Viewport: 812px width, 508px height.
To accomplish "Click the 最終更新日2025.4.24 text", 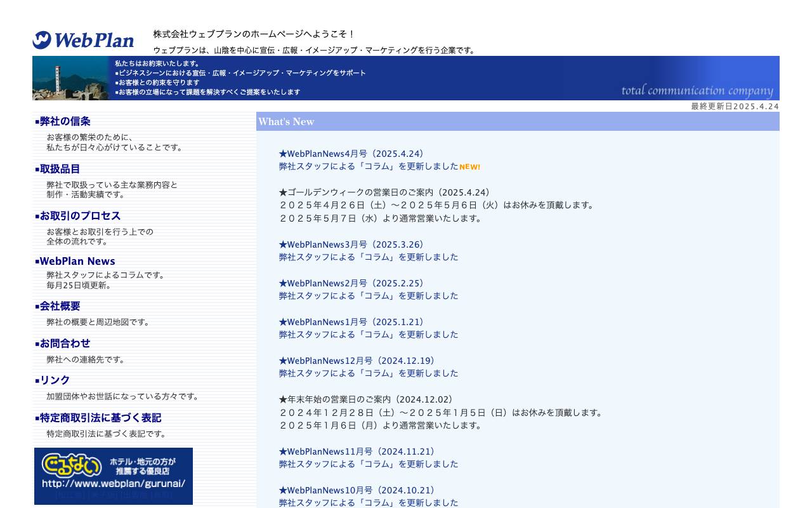I will [735, 107].
